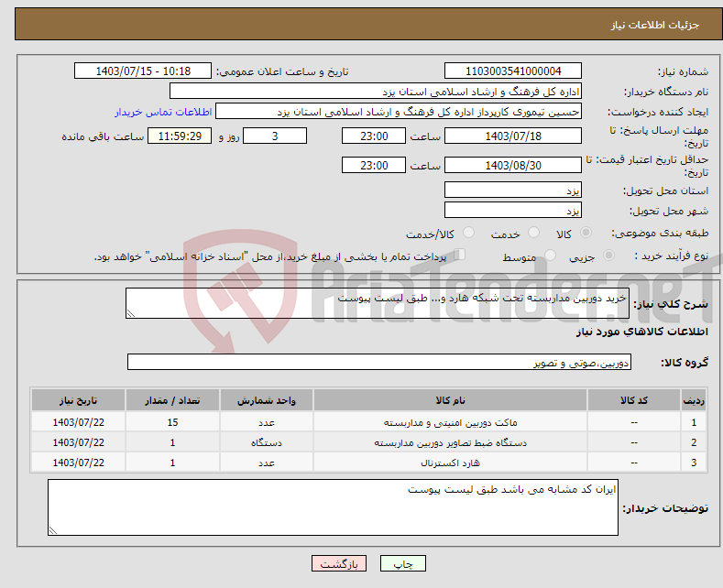Click the delivery city field یزد
This screenshot has width=723, height=588.
[x=513, y=210]
